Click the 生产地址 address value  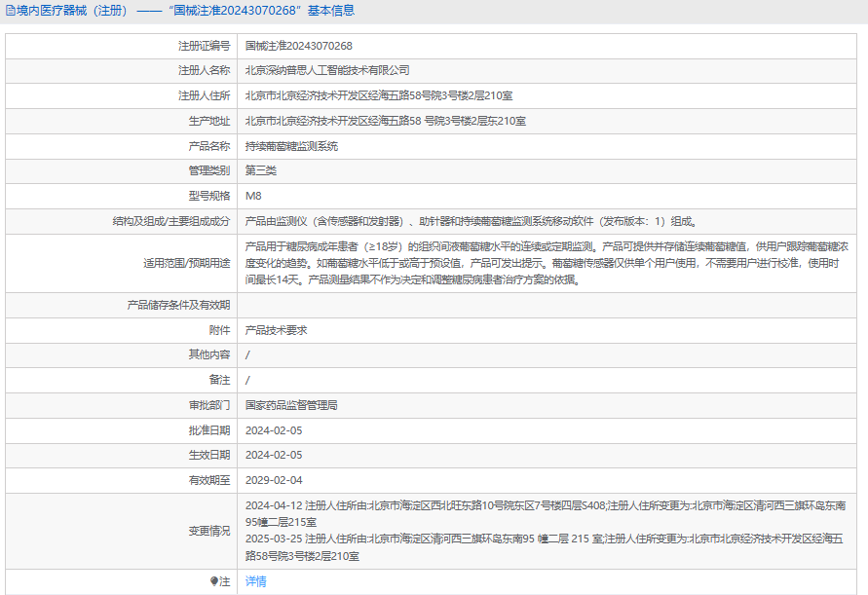click(x=385, y=121)
